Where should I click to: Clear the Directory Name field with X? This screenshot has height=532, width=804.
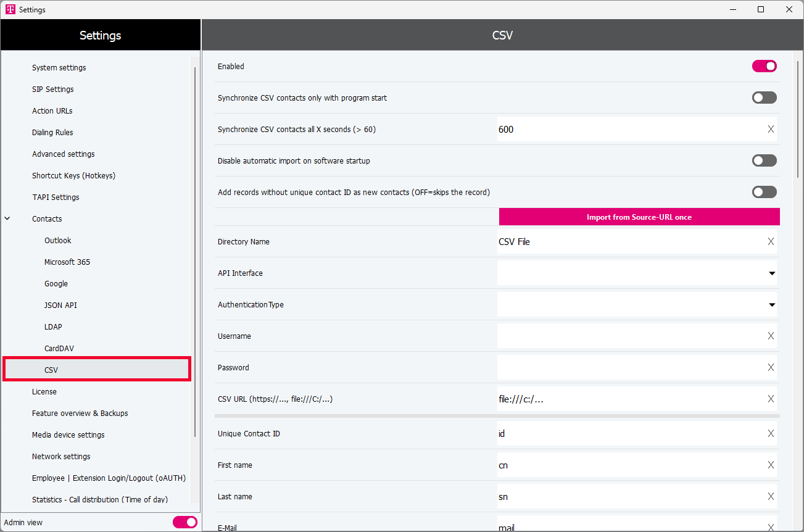coord(770,242)
